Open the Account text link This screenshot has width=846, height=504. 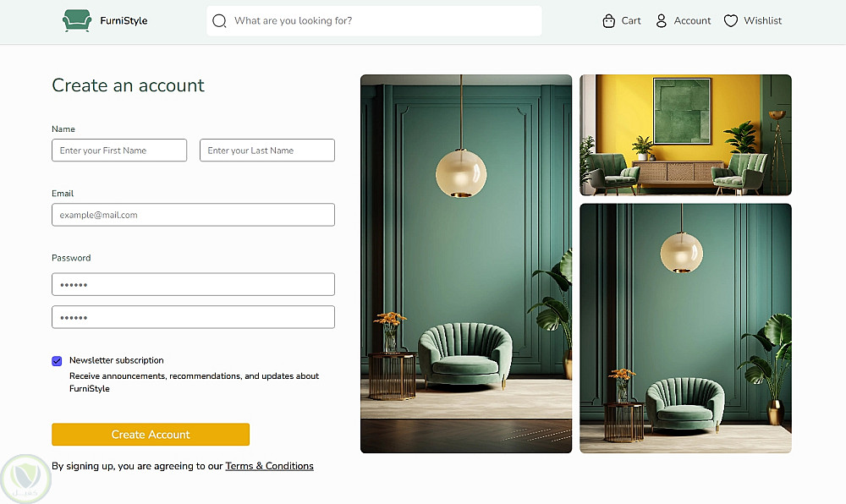click(x=692, y=20)
